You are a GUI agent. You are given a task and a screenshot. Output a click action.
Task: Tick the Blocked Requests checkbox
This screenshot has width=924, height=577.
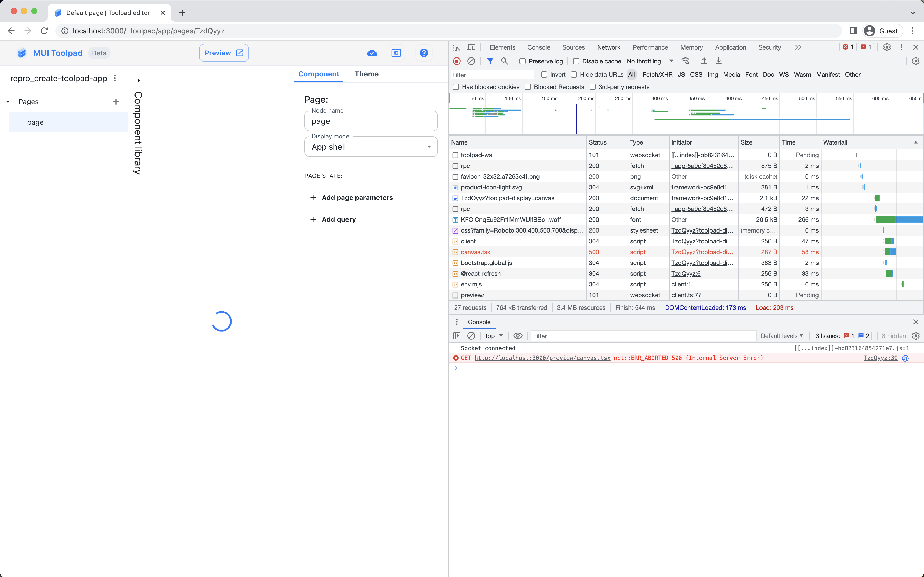click(x=528, y=87)
